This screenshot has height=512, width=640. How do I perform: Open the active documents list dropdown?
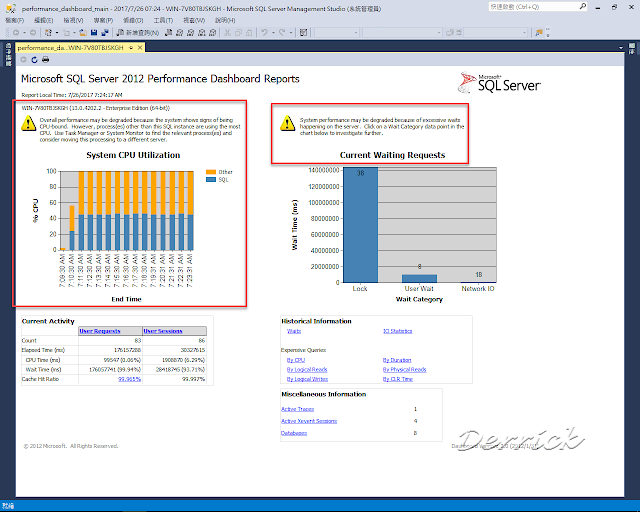click(621, 48)
